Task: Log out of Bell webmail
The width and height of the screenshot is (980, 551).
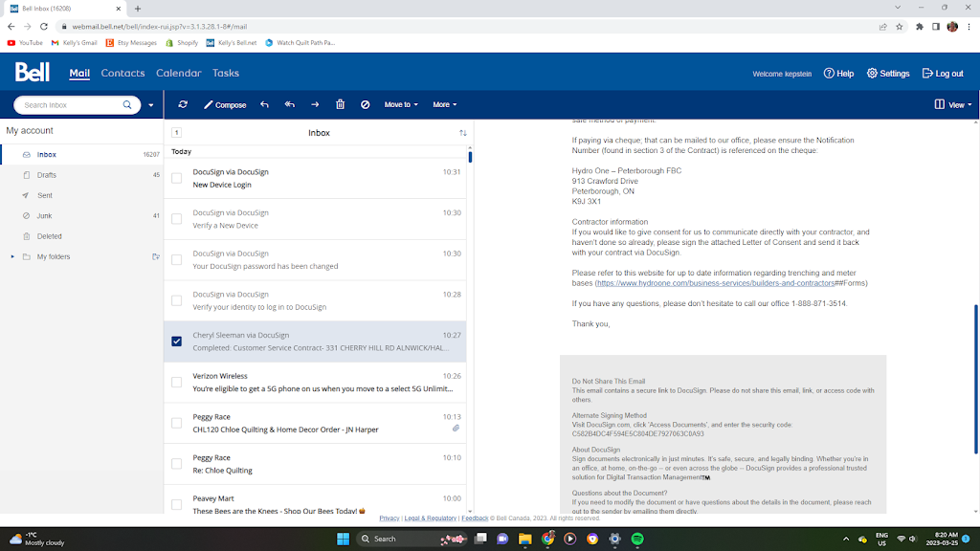Action: coord(943,74)
